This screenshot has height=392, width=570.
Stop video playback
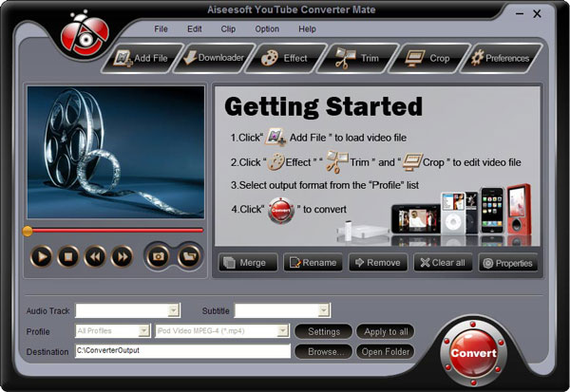pyautogui.click(x=68, y=255)
